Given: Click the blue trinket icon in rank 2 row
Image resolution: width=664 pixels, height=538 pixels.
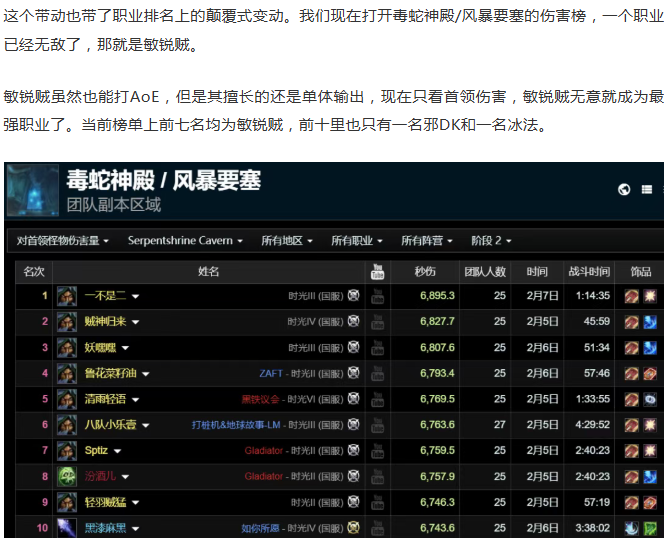Looking at the screenshot, I should click(x=649, y=321).
